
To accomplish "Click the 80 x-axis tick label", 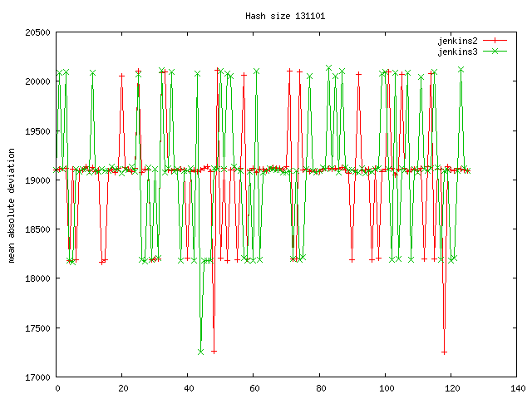I will click(x=321, y=388).
